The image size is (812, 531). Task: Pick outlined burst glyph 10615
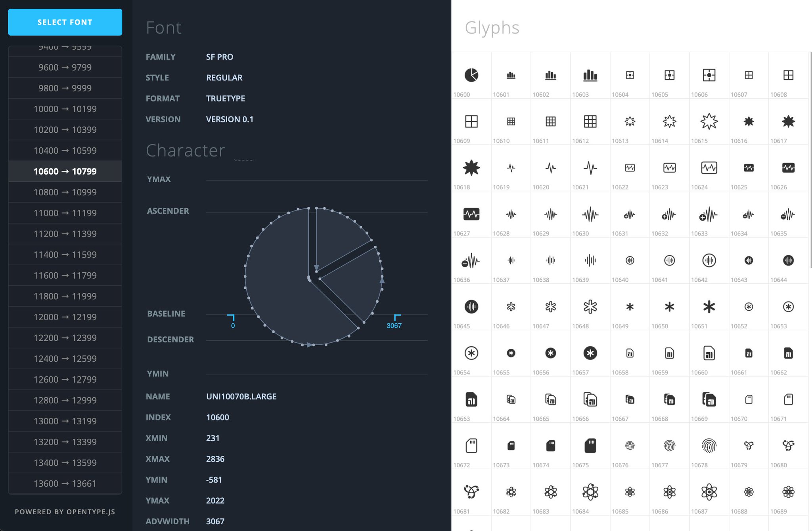pyautogui.click(x=709, y=122)
